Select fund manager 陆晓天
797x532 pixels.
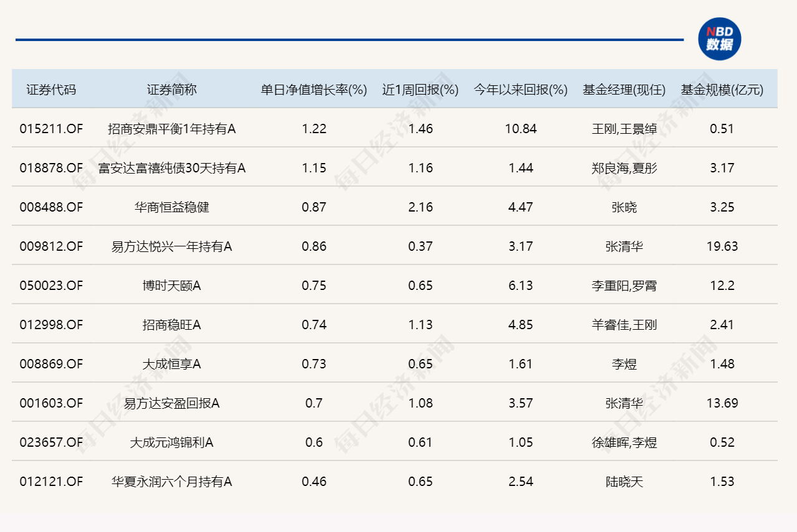[624, 482]
